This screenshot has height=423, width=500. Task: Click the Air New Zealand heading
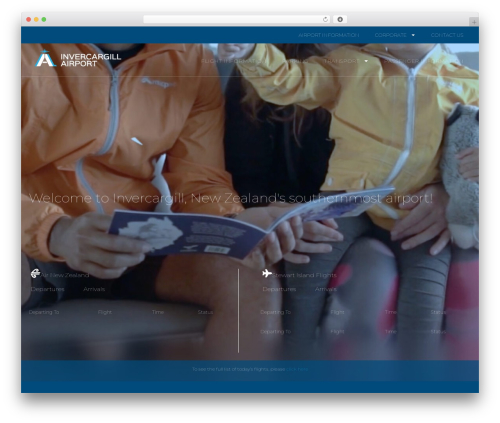(x=65, y=275)
